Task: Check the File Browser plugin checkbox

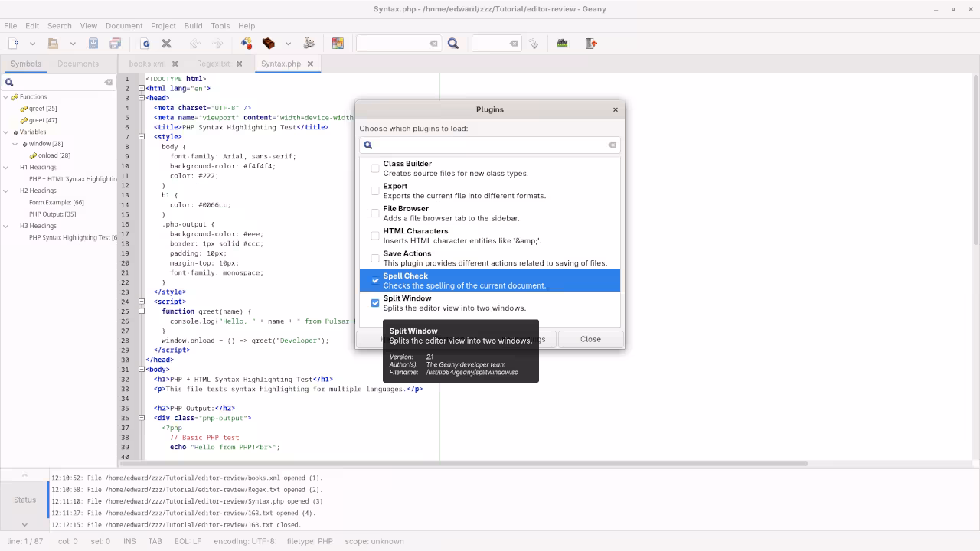Action: point(375,213)
